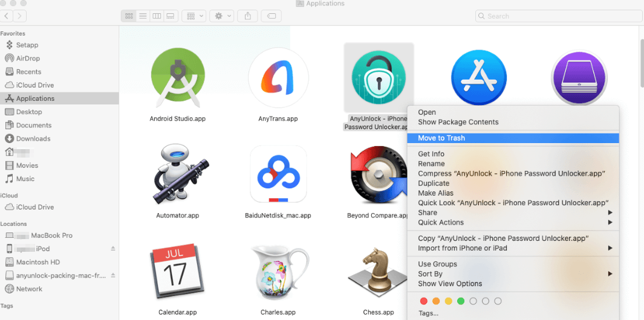
Task: Select the purple Apple Configurator icon
Action: point(579,78)
